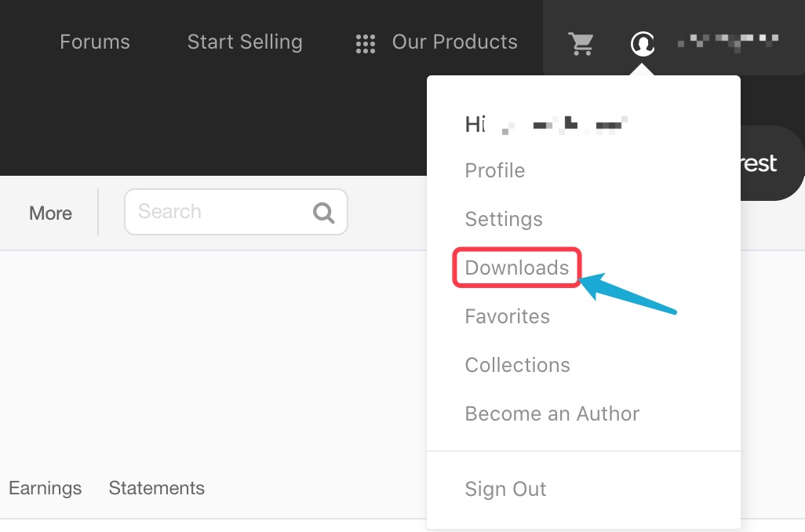Viewport: 805px width, 532px height.
Task: Focus the Search input field
Action: coord(236,212)
